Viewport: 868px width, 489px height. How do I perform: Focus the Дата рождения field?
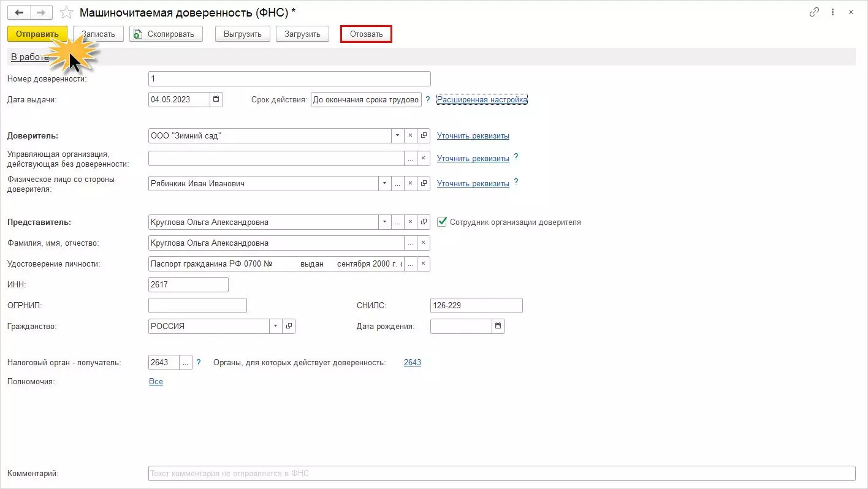tap(461, 326)
